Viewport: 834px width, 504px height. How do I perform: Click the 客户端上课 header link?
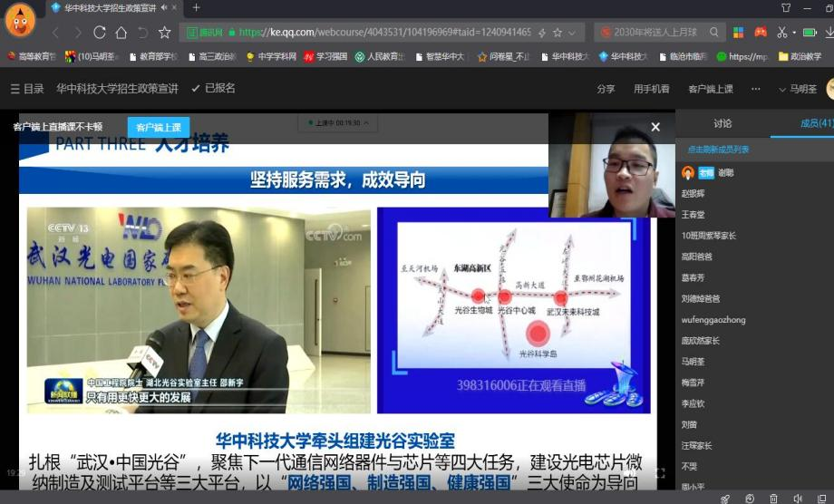tap(711, 89)
